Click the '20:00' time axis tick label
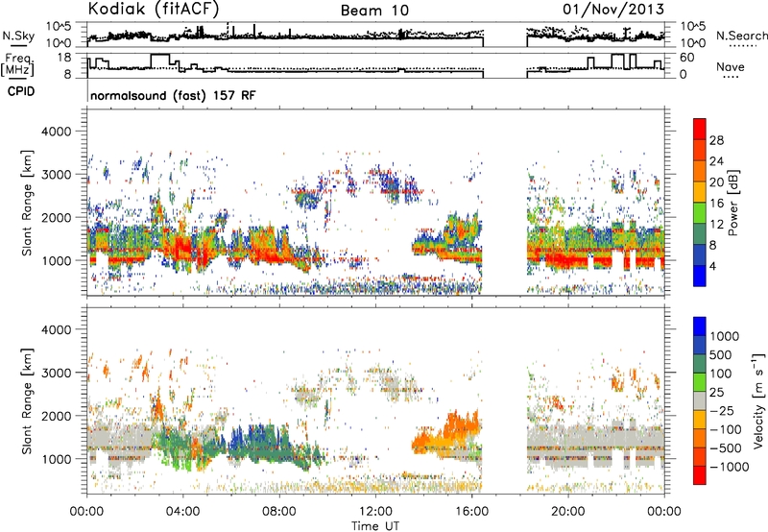This screenshot has height=532, width=768. (x=567, y=512)
